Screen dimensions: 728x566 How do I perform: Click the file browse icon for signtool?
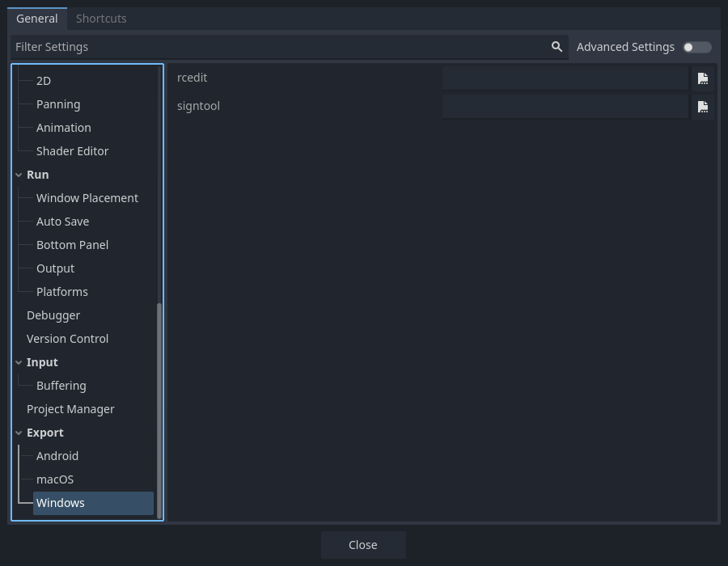click(702, 107)
